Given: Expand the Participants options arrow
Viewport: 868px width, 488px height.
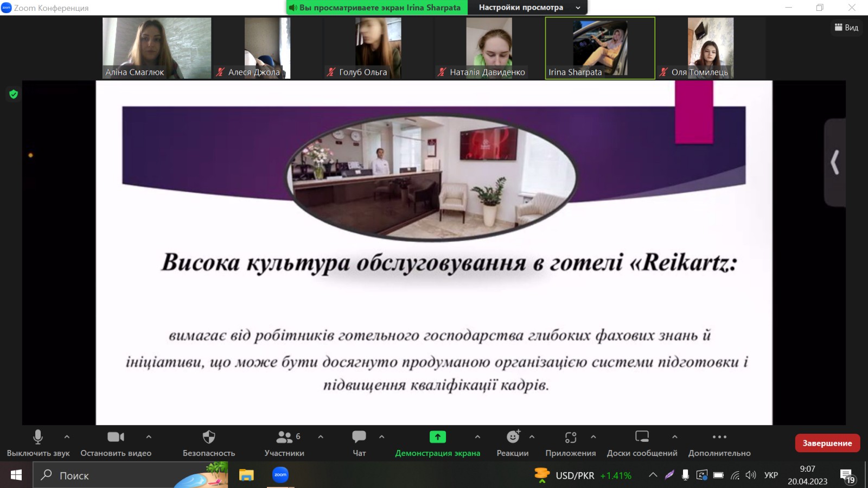Looking at the screenshot, I should click(321, 436).
